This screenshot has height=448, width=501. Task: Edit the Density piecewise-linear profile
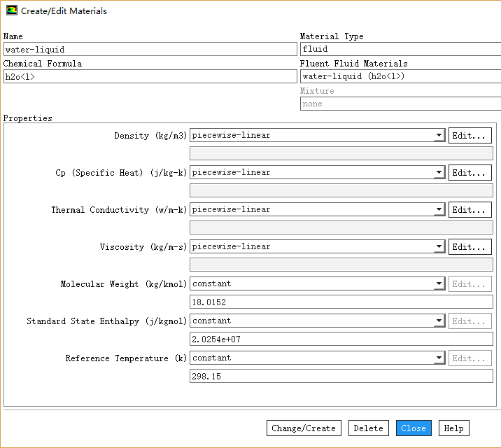pos(470,136)
